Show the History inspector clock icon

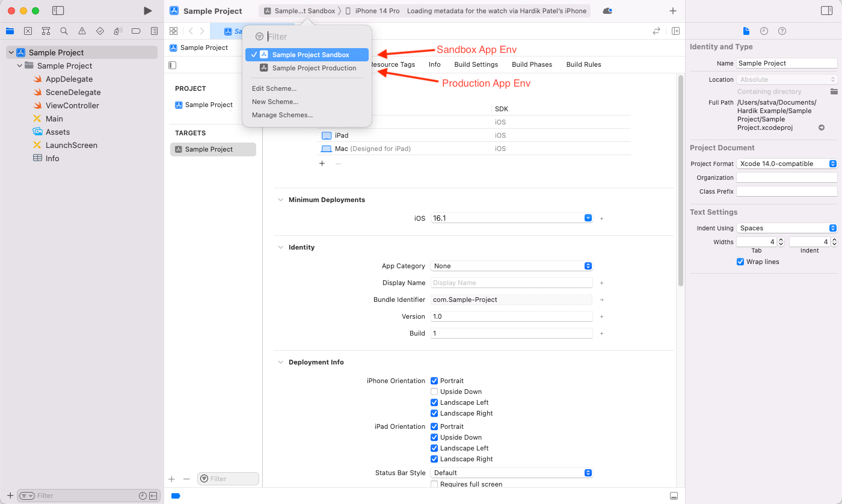[764, 31]
